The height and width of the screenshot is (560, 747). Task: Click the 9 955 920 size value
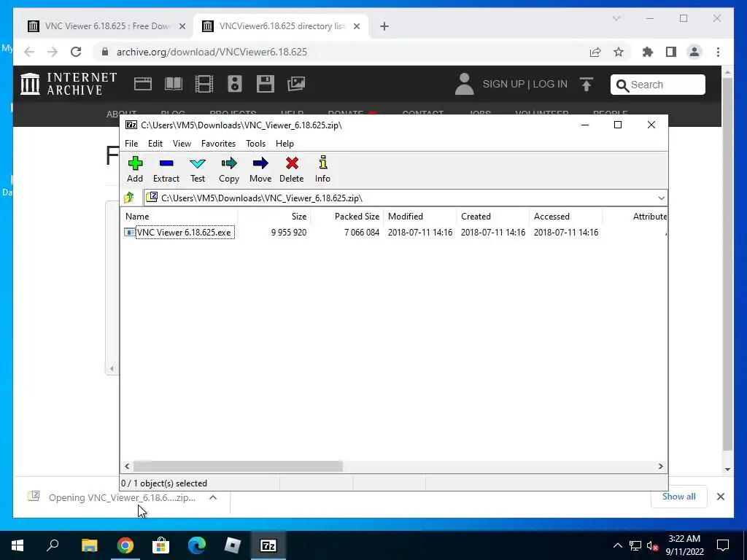tap(289, 233)
